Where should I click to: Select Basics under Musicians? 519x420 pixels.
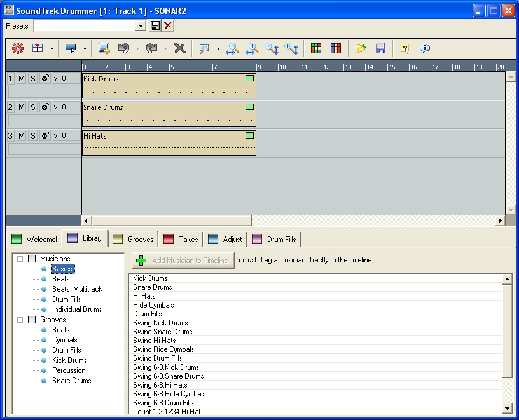(62, 269)
